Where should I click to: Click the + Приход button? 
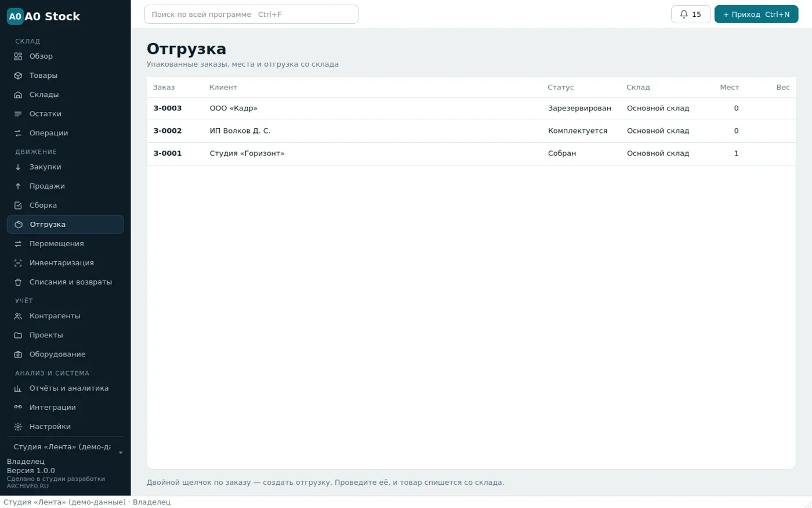756,15
